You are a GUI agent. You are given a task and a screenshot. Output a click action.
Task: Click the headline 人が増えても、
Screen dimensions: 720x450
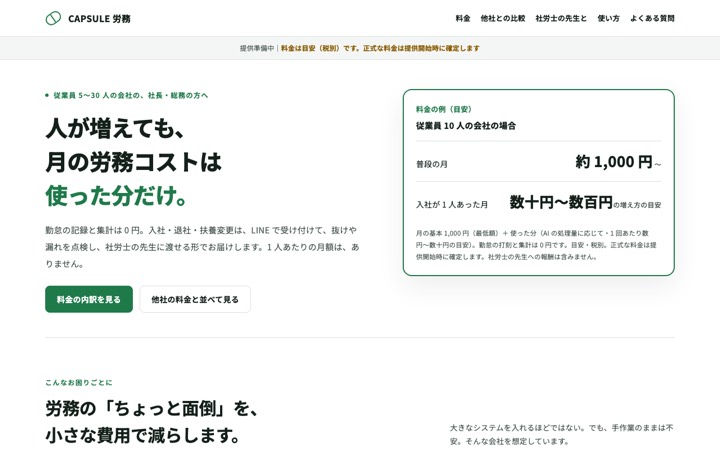(x=115, y=128)
